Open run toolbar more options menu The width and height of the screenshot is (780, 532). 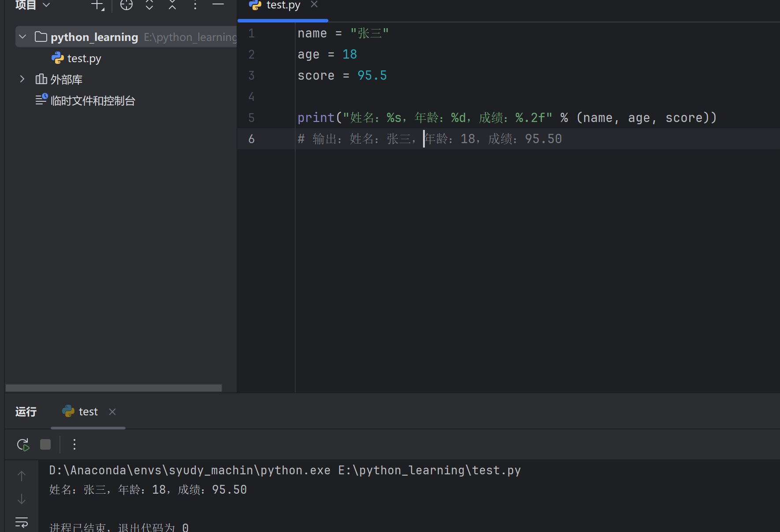(74, 445)
